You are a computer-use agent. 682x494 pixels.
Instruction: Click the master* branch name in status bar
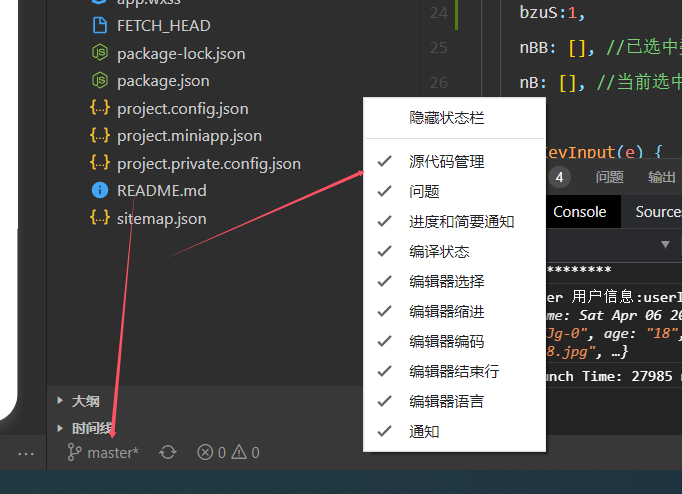[113, 453]
